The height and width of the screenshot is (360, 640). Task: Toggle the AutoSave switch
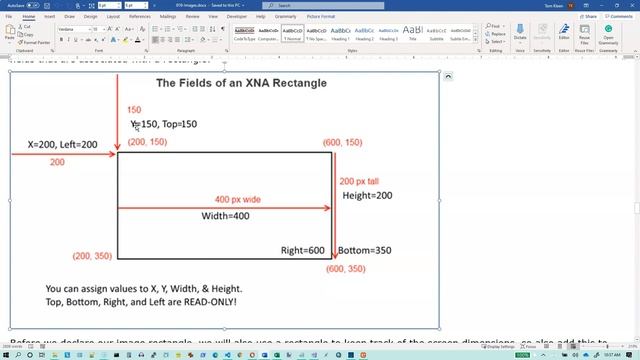(33, 6)
